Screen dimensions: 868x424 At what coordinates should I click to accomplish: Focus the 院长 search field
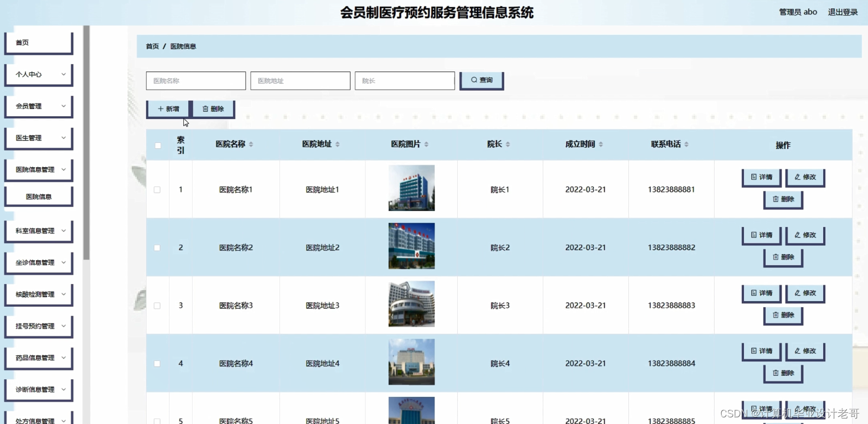(405, 81)
